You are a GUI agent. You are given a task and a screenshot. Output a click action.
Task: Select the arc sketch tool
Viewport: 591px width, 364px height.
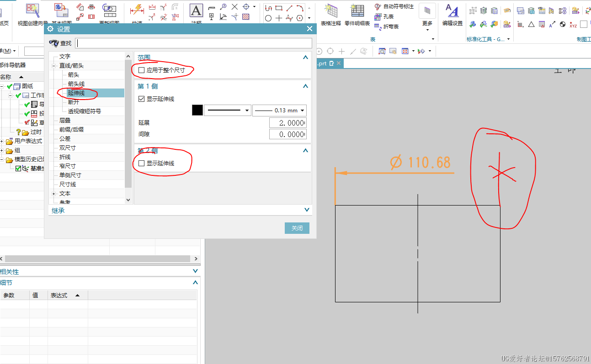click(299, 8)
